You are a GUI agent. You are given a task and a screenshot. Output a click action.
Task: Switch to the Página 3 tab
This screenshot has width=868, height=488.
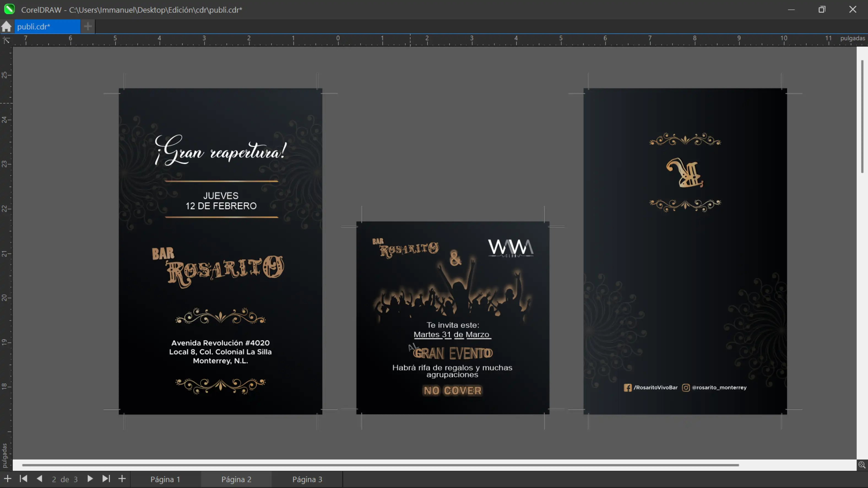[307, 479]
